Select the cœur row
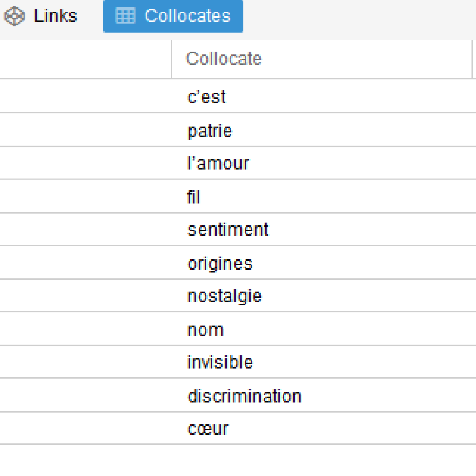The width and height of the screenshot is (476, 476). [x=238, y=428]
